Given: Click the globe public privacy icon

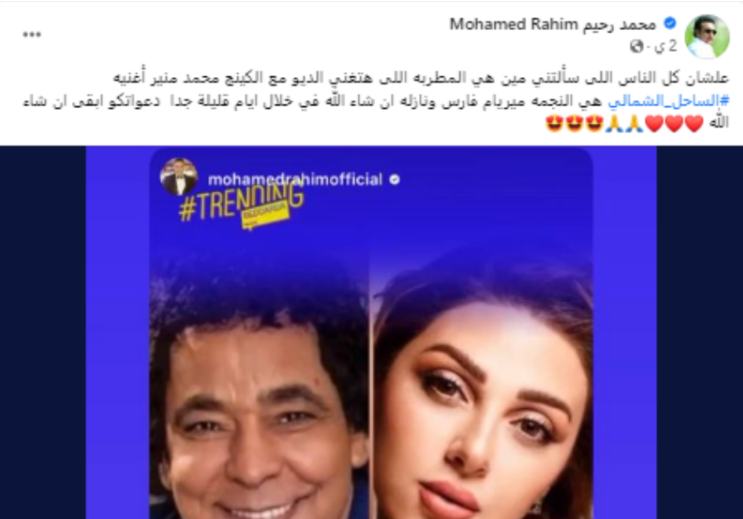Looking at the screenshot, I should (637, 46).
